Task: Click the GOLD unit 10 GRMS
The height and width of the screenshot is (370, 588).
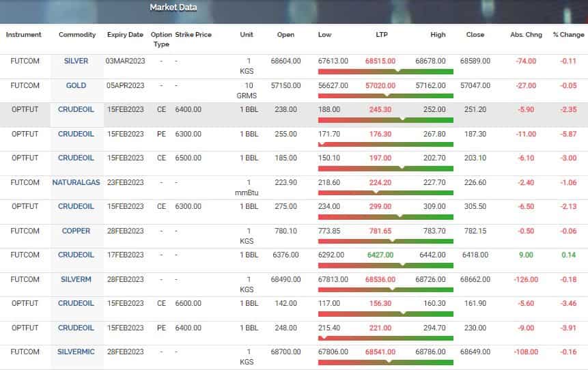Action: 247,90
